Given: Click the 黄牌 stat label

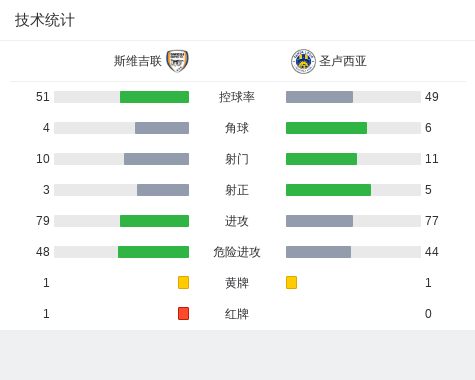Looking at the screenshot, I should (x=237, y=283).
